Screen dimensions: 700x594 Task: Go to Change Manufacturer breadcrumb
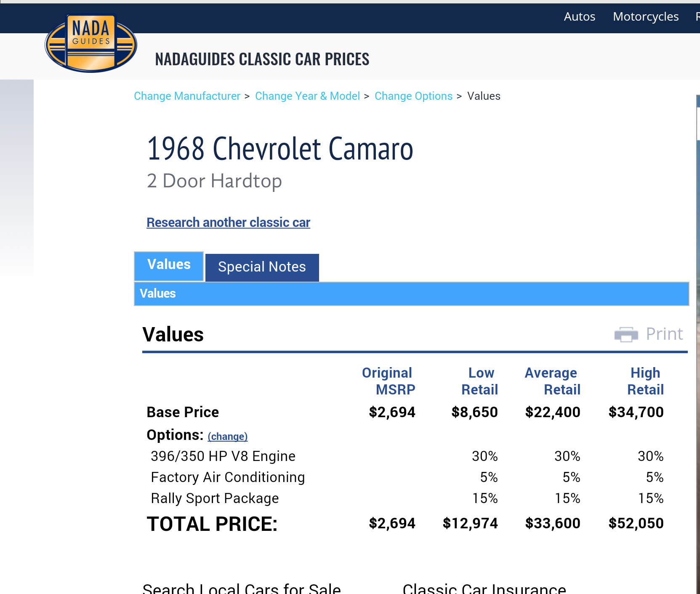[187, 96]
